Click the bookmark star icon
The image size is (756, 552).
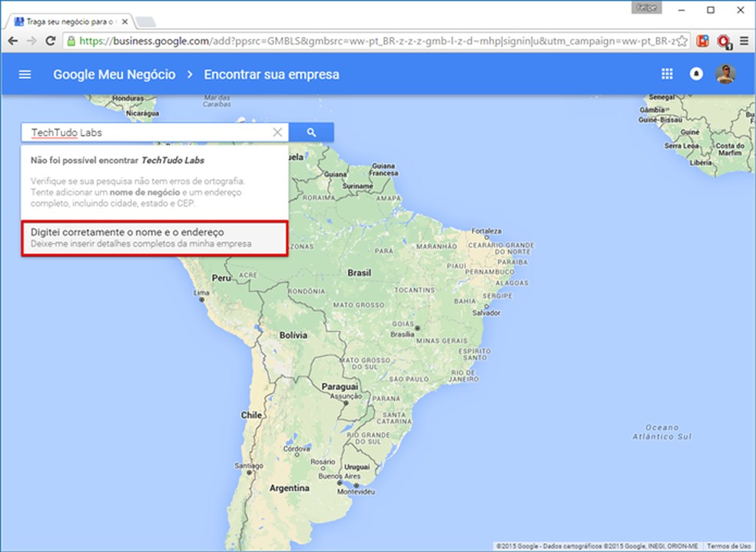point(681,41)
